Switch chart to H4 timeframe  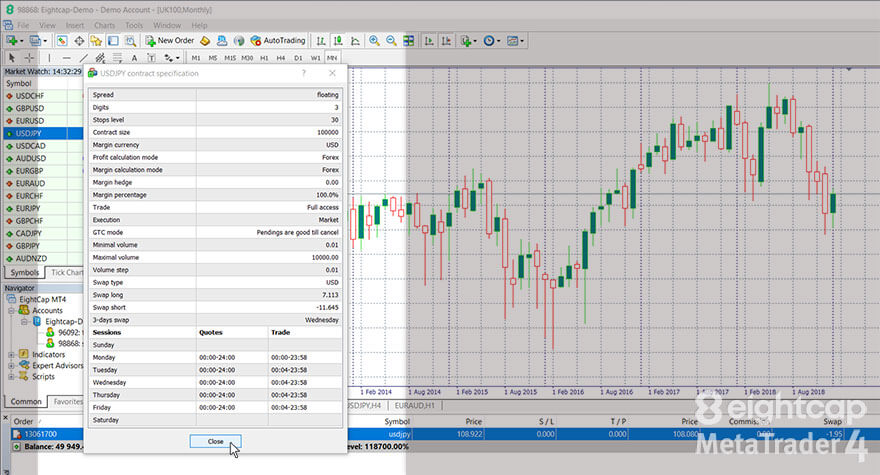(281, 58)
